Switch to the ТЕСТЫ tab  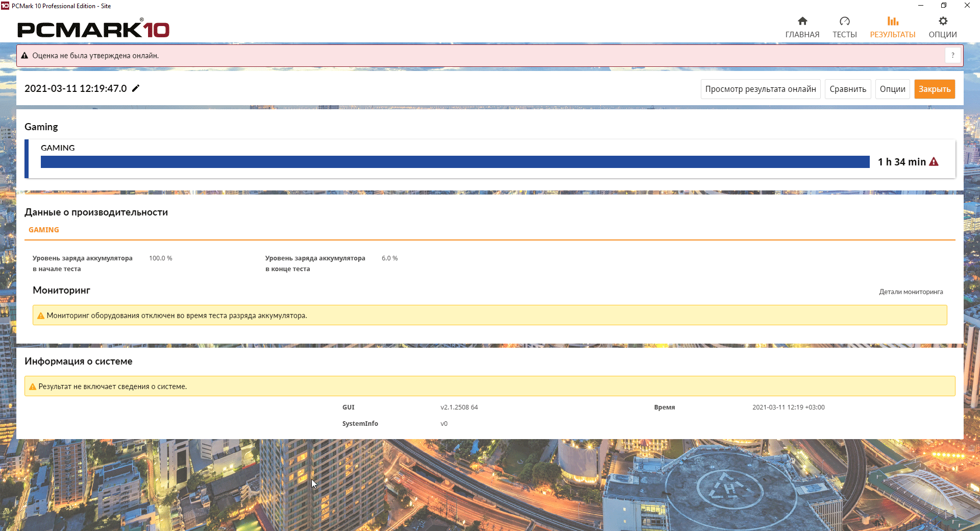(845, 27)
